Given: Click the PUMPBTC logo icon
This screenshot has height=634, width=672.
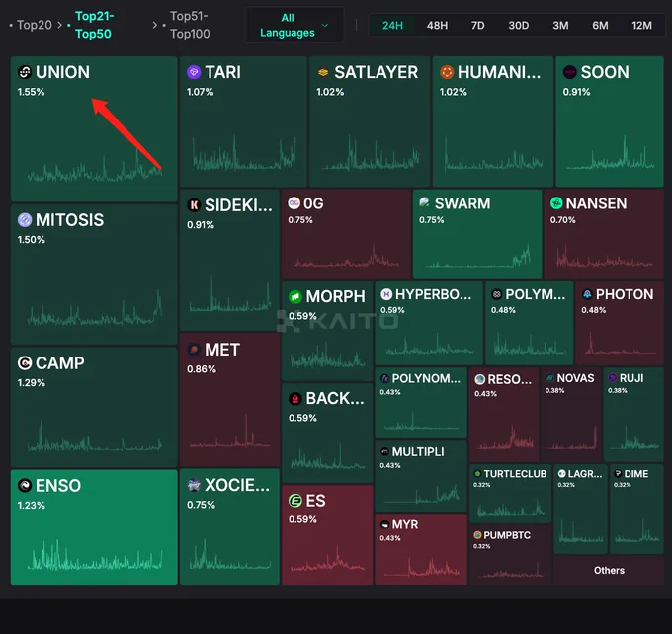Looking at the screenshot, I should pyautogui.click(x=477, y=535).
